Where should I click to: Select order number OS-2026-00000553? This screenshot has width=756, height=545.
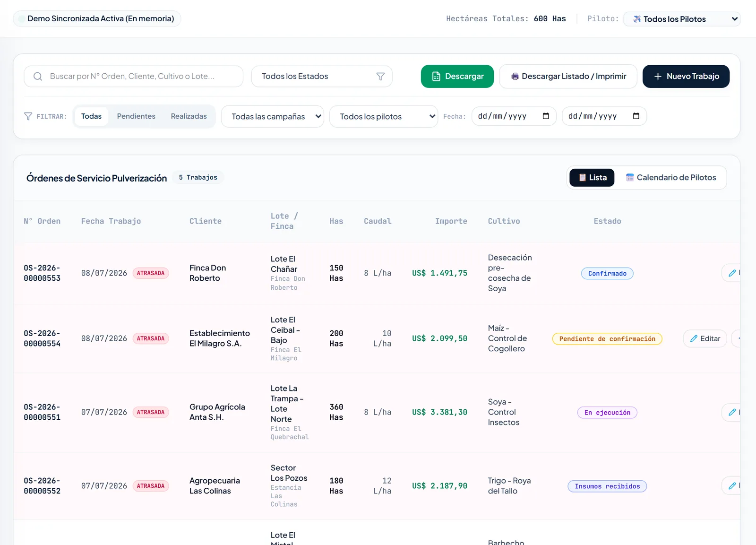tap(42, 273)
